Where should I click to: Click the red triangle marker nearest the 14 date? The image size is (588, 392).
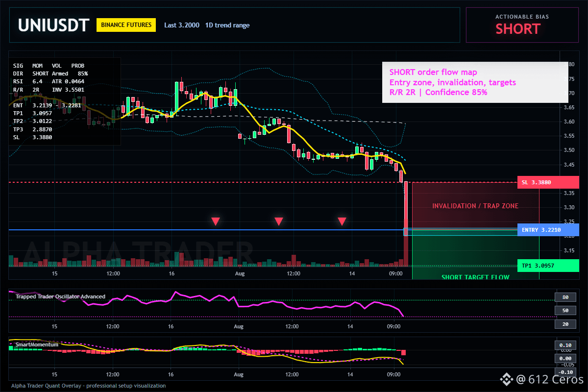coord(342,221)
